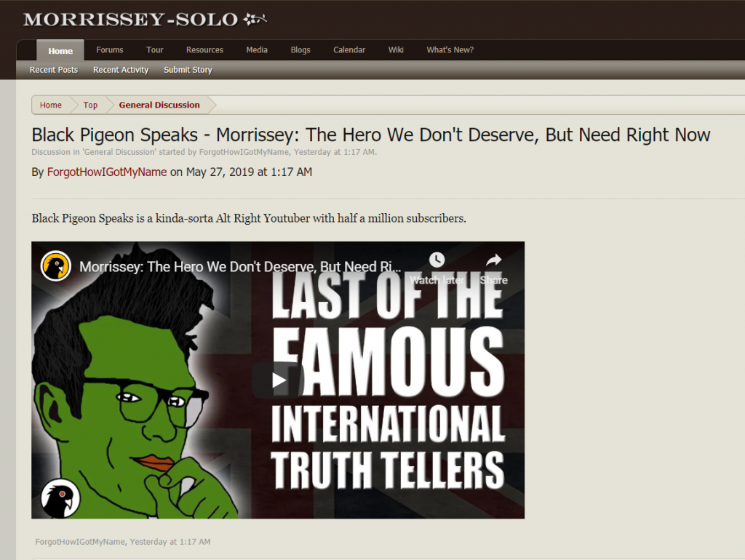The height and width of the screenshot is (560, 745).
Task: Click the video title text in the player
Action: coord(240,266)
